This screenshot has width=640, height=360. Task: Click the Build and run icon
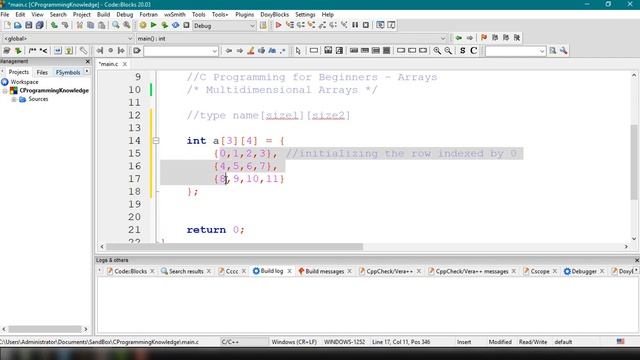pyautogui.click(x=164, y=25)
